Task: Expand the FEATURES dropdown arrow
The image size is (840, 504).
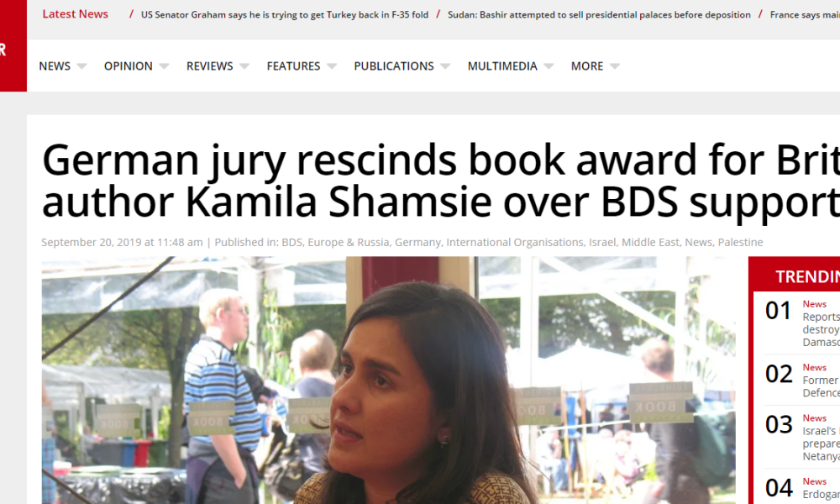Action: point(332,66)
